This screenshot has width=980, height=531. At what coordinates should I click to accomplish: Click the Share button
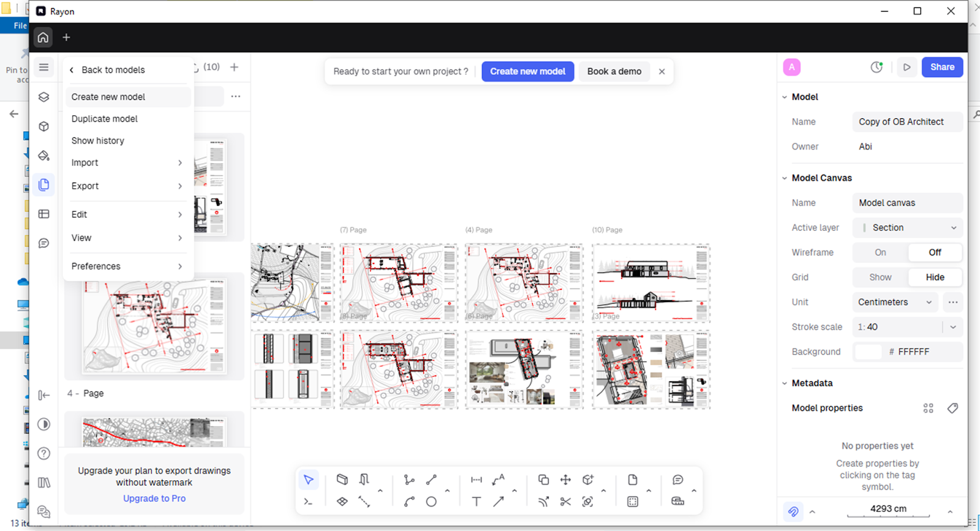pyautogui.click(x=942, y=67)
